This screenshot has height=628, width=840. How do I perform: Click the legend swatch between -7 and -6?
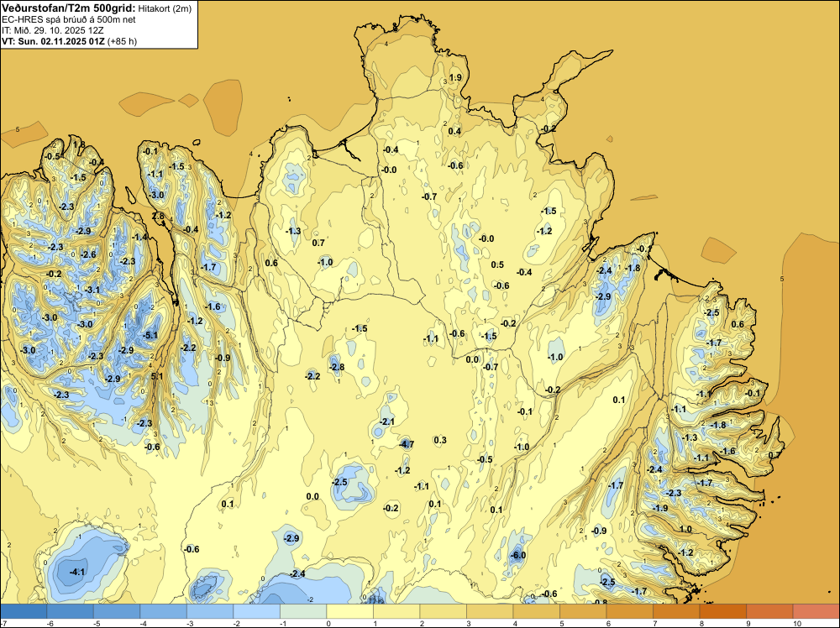pos(24,611)
